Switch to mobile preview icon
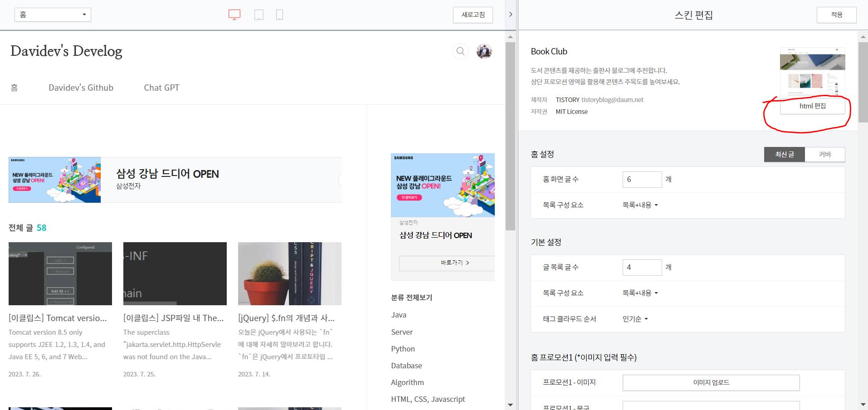The image size is (868, 410). [x=279, y=15]
